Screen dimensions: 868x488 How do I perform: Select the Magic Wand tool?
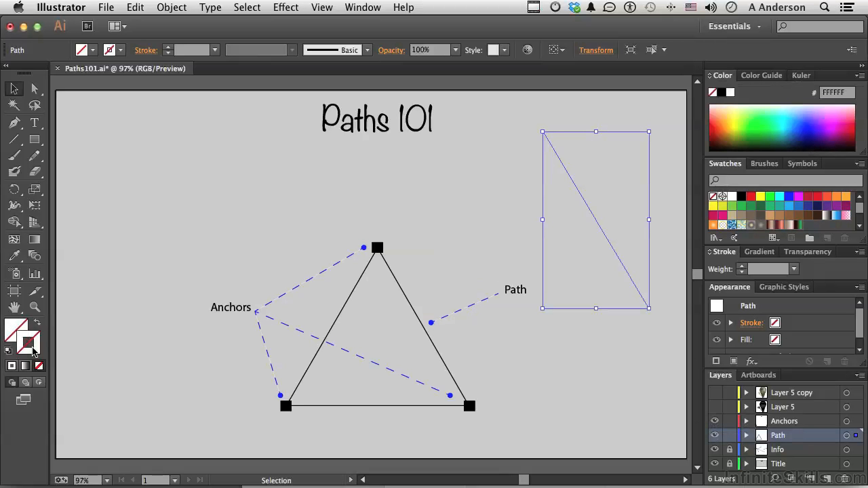click(14, 106)
